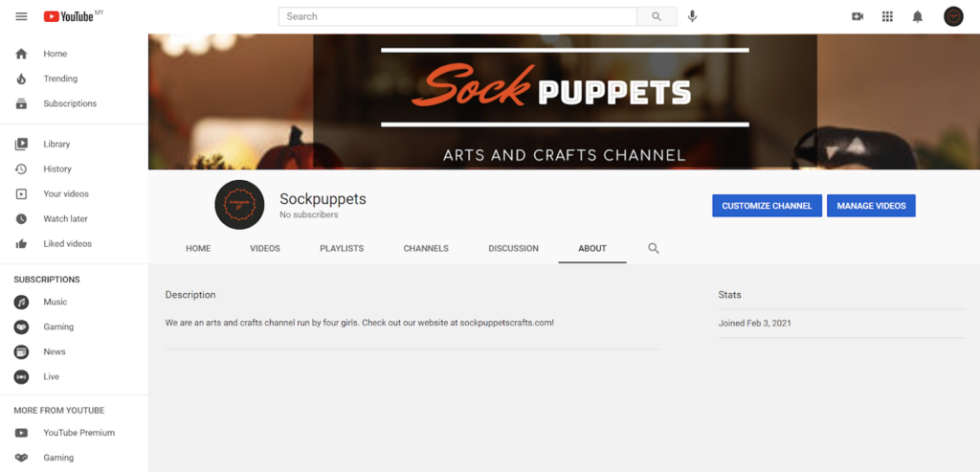
Task: Click inside the Search input field
Action: (457, 16)
